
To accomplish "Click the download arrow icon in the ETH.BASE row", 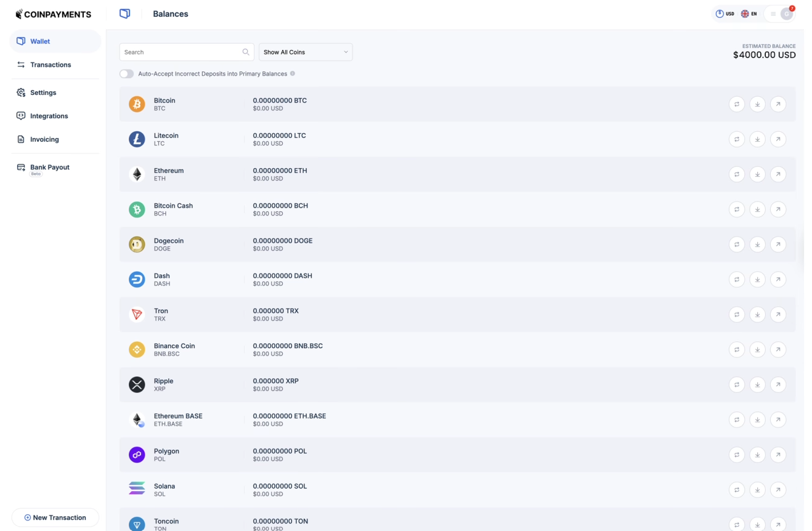I will coord(757,420).
